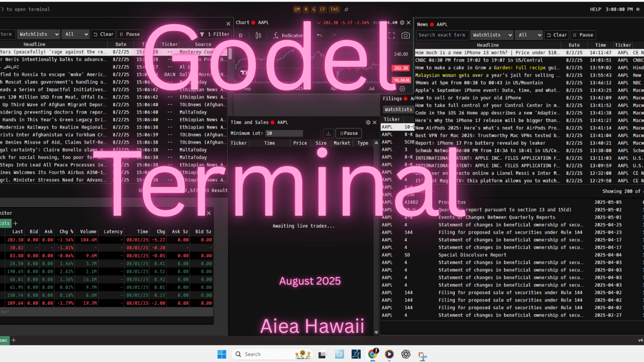Toggle chart fullscreen mode
The height and width of the screenshot is (362, 644).
click(391, 36)
